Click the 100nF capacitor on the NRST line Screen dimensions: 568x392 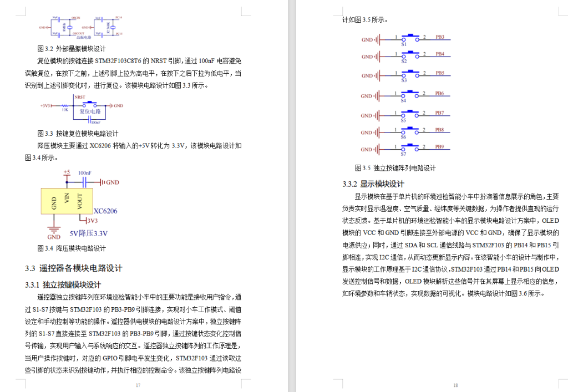pos(90,120)
